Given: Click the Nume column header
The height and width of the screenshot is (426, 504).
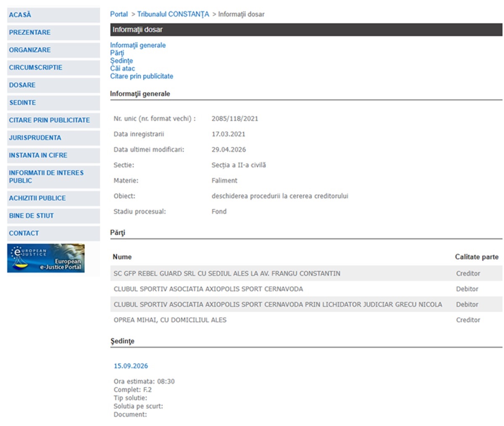Looking at the screenshot, I should pyautogui.click(x=122, y=257).
